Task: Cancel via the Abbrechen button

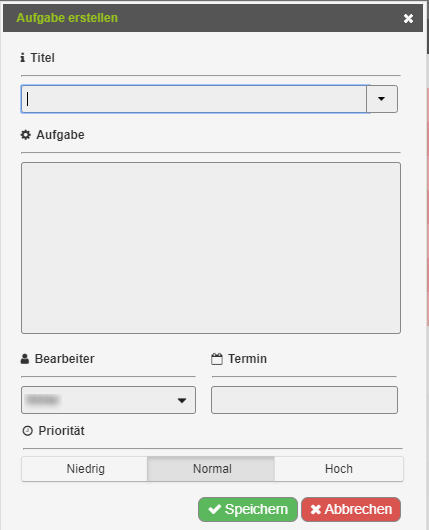Action: pos(351,509)
